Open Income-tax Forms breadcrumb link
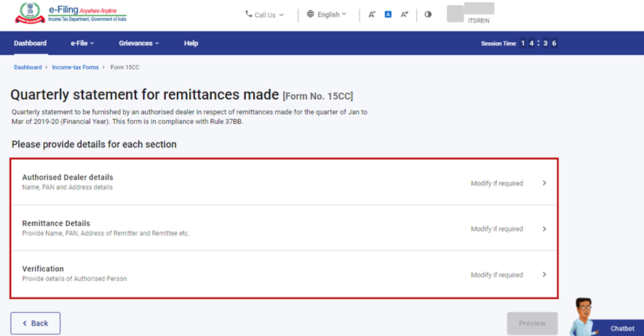The image size is (644, 336). (x=75, y=67)
